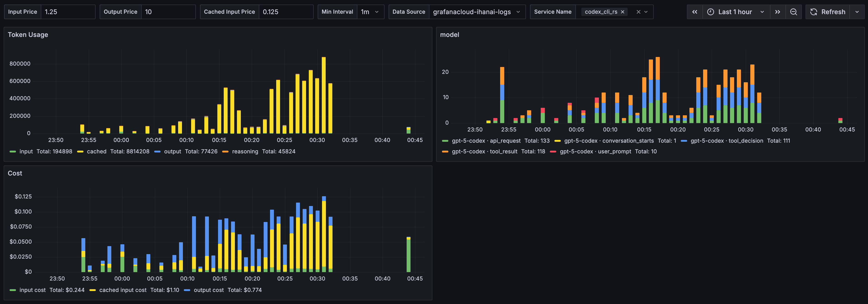Open the Token Usage panel title menu
The image size is (868, 304).
pos(28,35)
